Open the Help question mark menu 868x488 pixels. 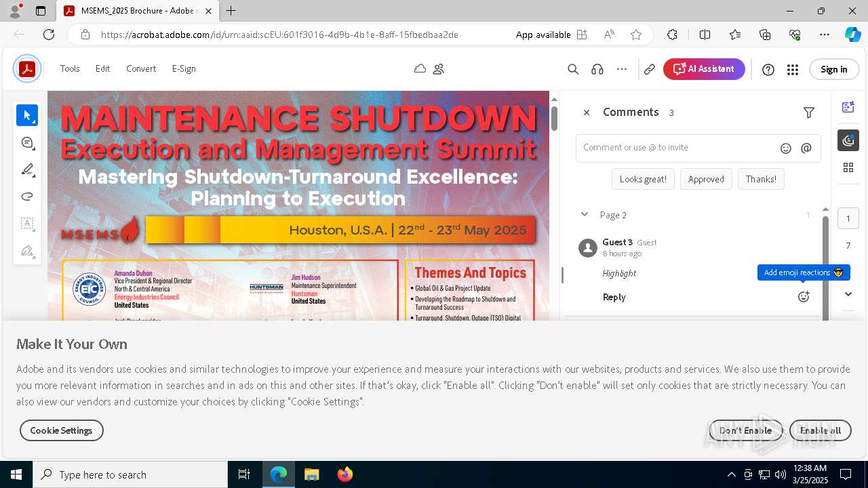pyautogui.click(x=768, y=69)
